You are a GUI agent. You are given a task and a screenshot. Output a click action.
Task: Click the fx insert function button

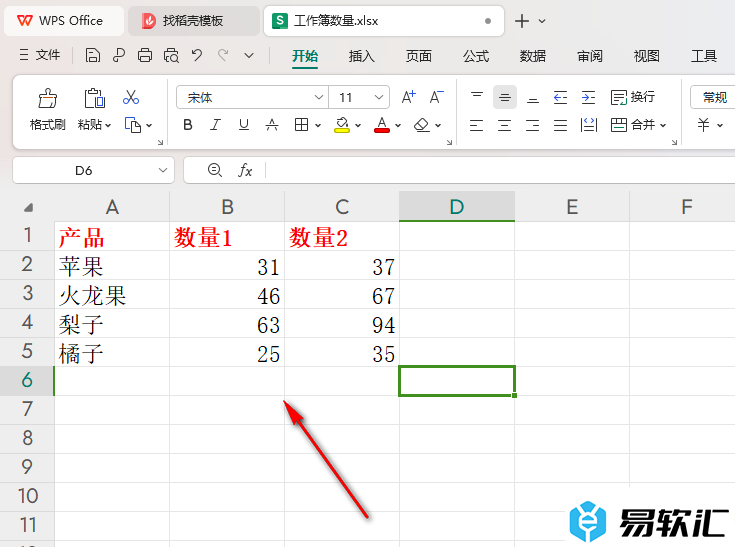pos(245,170)
